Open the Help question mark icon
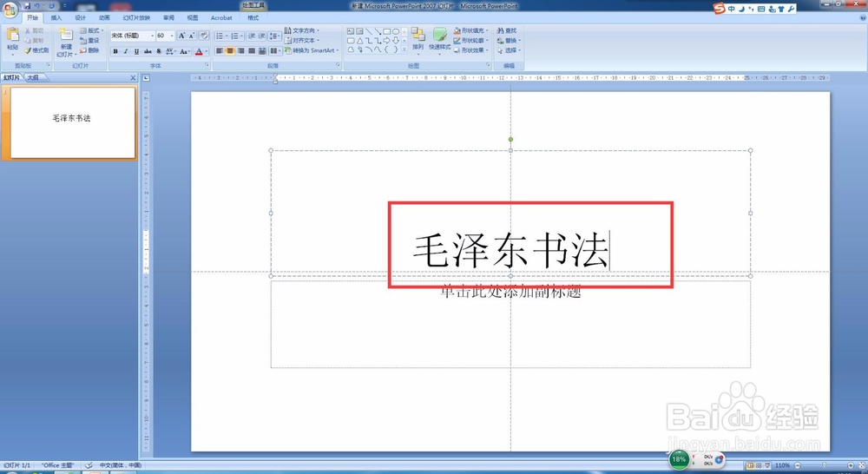 coord(864,17)
